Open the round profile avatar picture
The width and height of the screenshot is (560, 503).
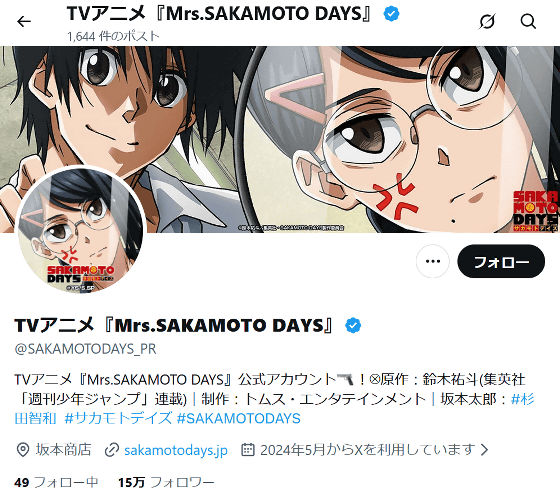click(80, 230)
